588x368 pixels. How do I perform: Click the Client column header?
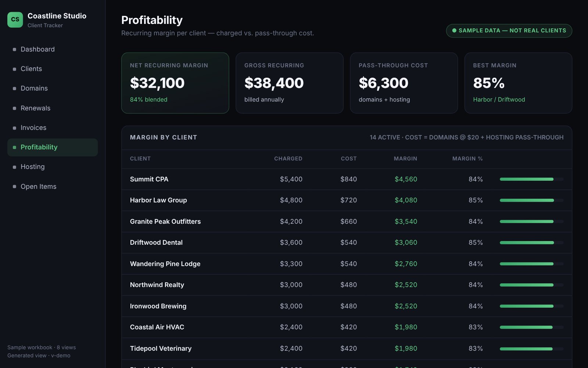pos(140,159)
